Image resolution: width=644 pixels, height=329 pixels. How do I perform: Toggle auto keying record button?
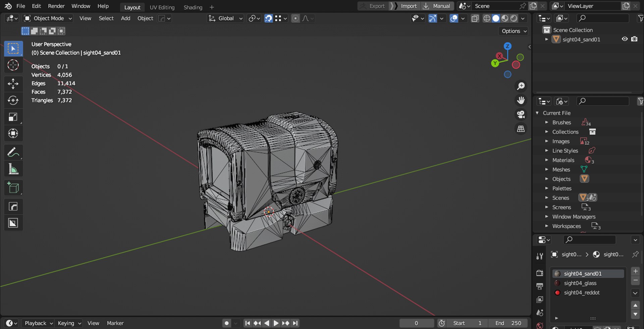(227, 323)
